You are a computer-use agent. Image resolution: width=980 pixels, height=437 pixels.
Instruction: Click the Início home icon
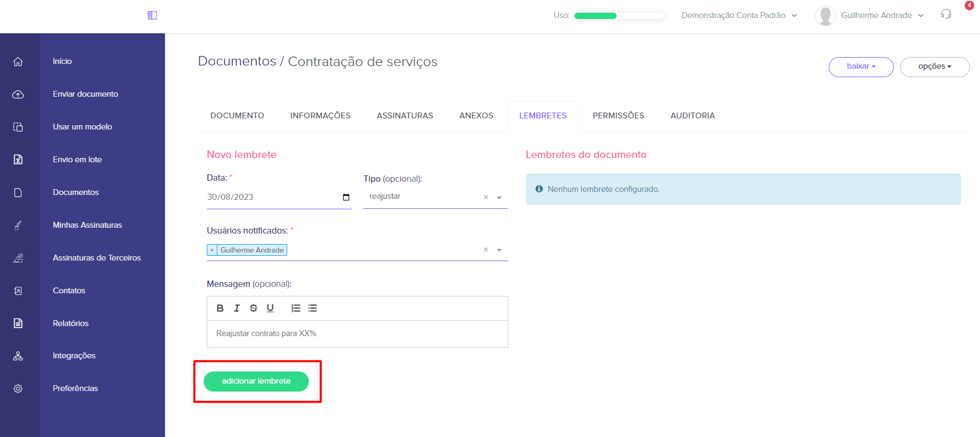(x=18, y=62)
